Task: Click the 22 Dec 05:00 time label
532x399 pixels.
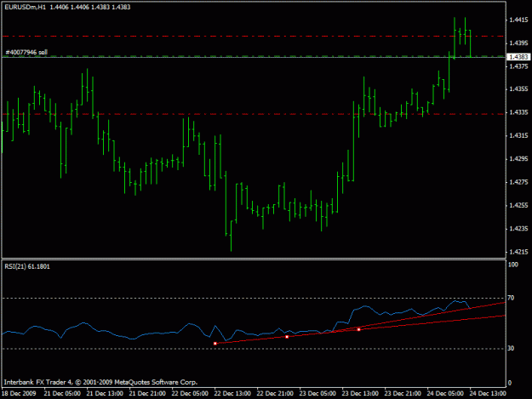Action: coord(190,394)
